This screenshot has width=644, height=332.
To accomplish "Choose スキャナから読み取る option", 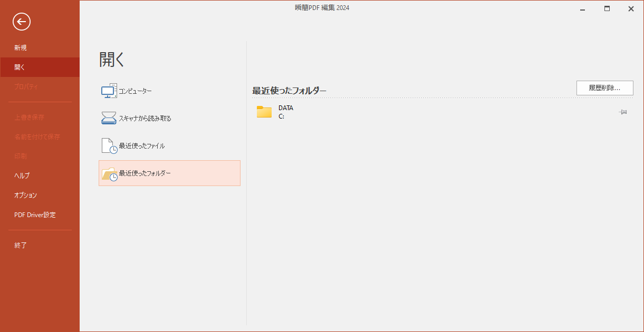I will tap(169, 118).
